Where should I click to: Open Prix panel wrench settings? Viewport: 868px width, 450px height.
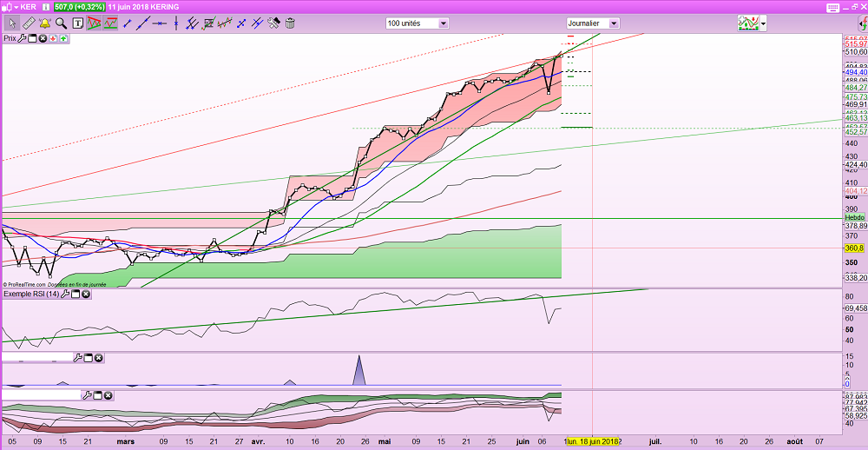point(23,38)
